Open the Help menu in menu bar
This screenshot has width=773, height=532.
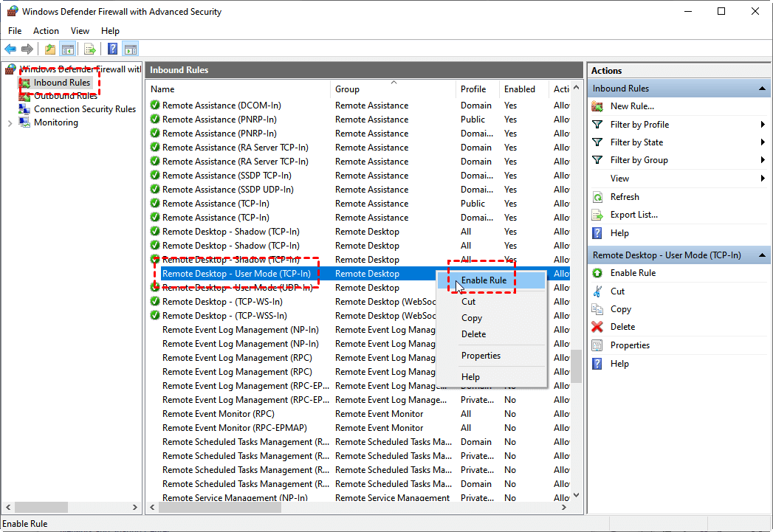[110, 30]
